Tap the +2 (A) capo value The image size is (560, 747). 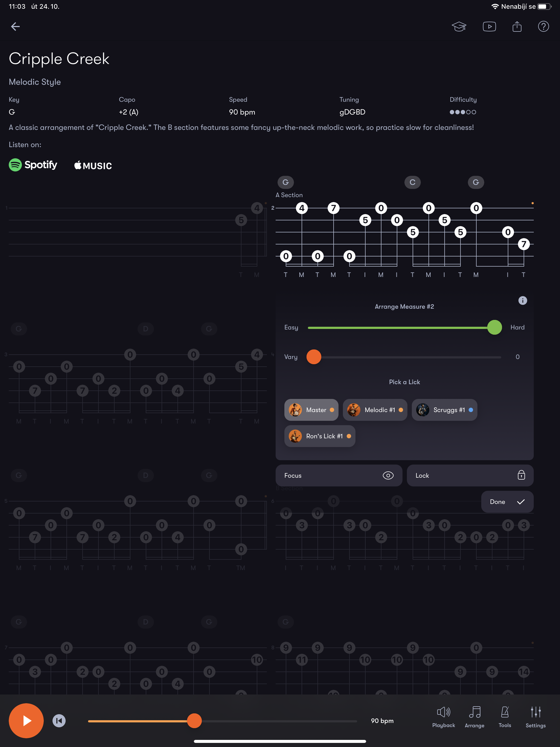pos(128,112)
